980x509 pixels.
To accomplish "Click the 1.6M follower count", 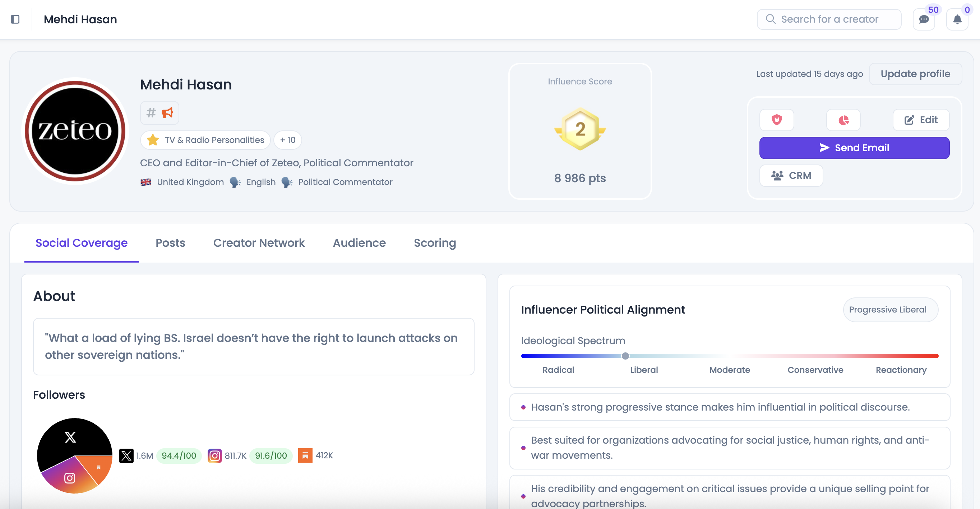I will [144, 455].
